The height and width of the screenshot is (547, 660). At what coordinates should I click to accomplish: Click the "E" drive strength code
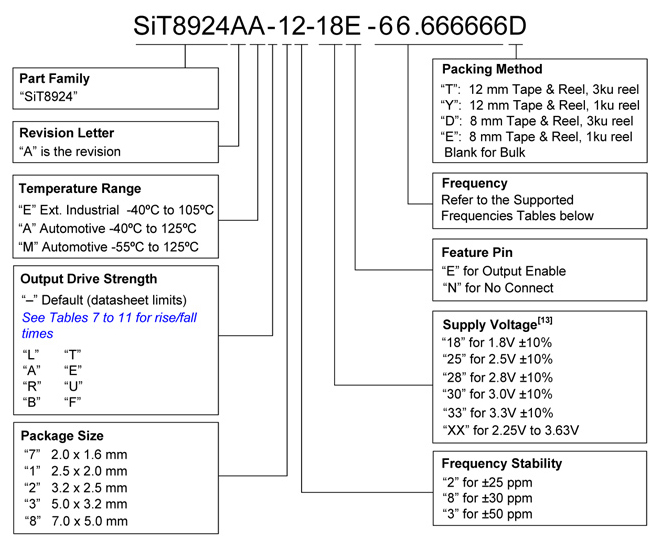tap(73, 371)
